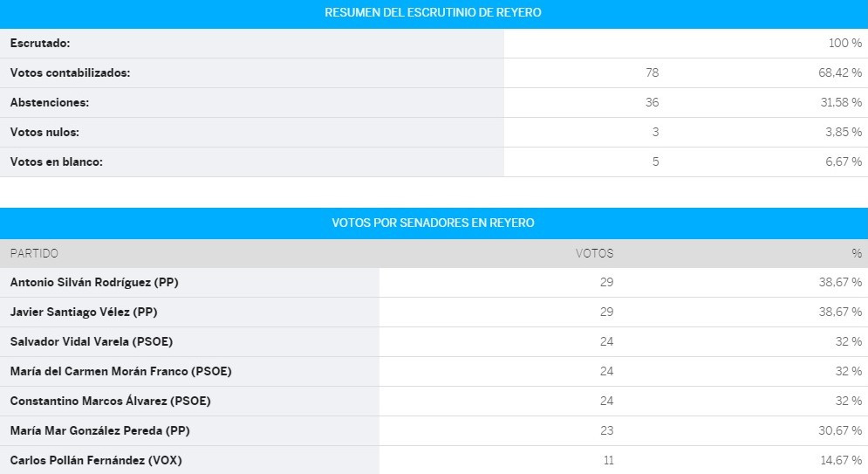Click the 'Votos por senadores en Reyero' header
Image resolution: width=868 pixels, height=474 pixels.
(433, 223)
